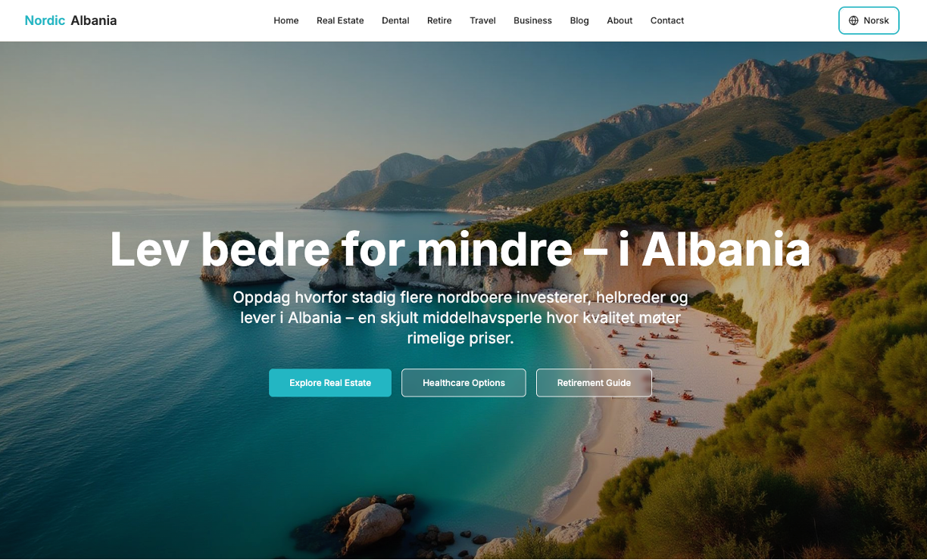Click the paragraph starting with 'Oppdag hvorfor'
This screenshot has height=560, width=927.
[x=460, y=318]
